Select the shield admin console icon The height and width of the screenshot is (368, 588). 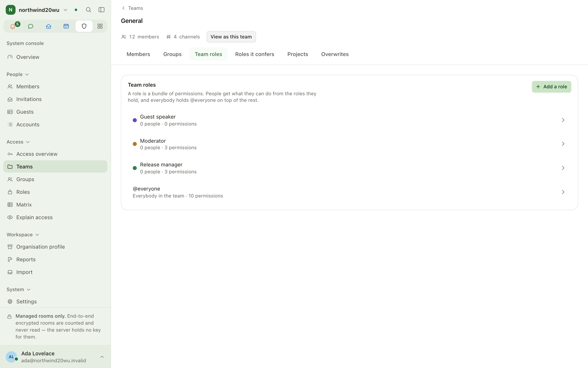click(84, 26)
